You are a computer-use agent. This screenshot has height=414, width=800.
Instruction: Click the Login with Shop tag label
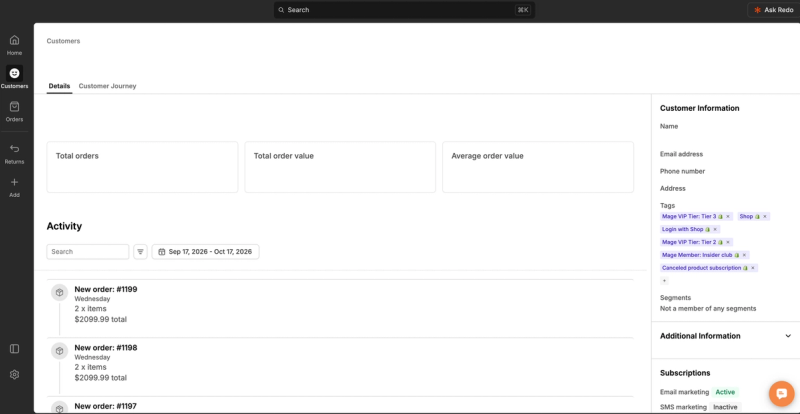[683, 230]
